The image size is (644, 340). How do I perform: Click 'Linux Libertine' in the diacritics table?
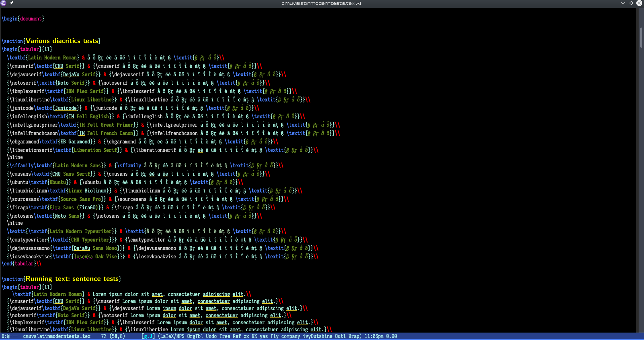tap(91, 100)
